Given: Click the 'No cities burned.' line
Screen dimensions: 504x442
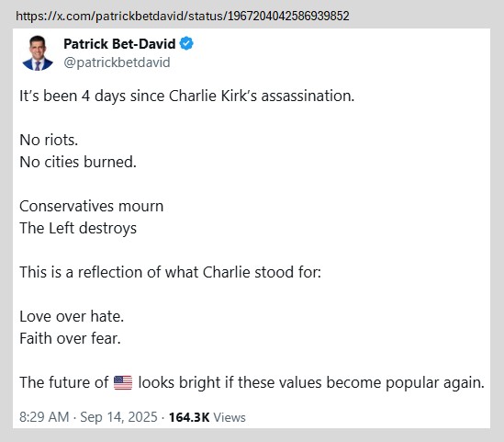Looking at the screenshot, I should point(78,162).
